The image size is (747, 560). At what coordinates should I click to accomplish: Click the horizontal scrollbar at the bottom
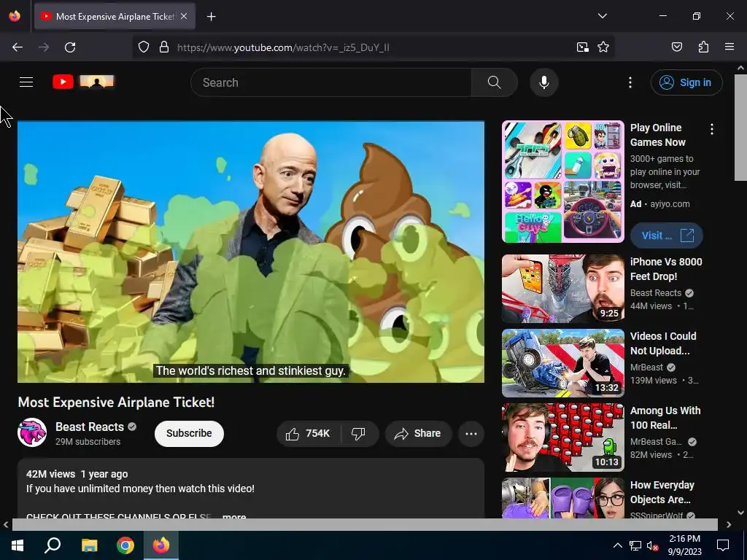click(365, 524)
